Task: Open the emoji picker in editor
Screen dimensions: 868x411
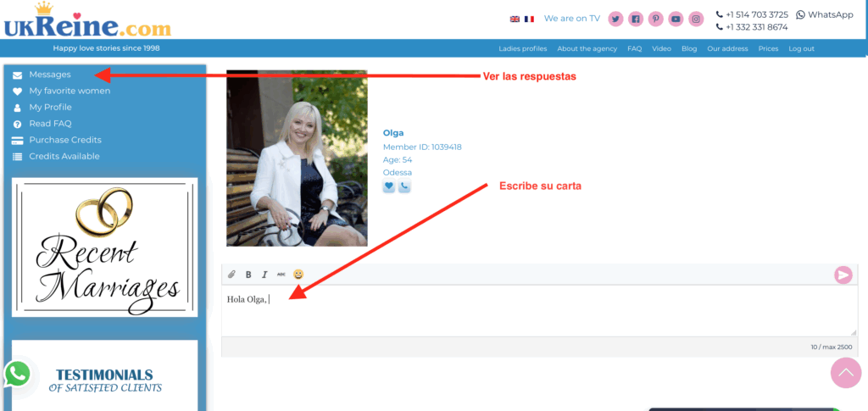Action: point(298,274)
